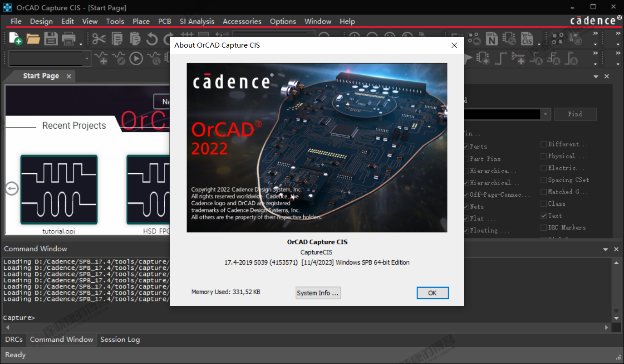Enable the DRC Markers checkbox
Screen dimensions: 624x364
coord(544,228)
